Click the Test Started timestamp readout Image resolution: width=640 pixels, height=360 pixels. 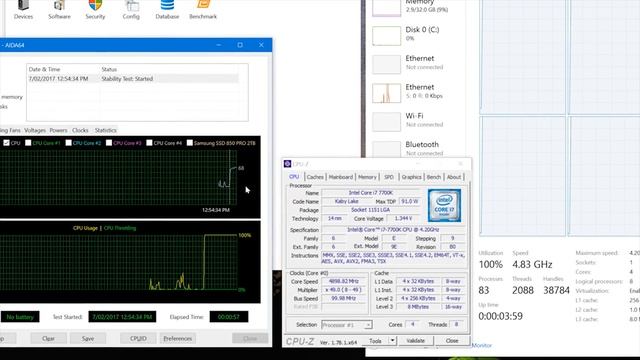click(x=122, y=317)
